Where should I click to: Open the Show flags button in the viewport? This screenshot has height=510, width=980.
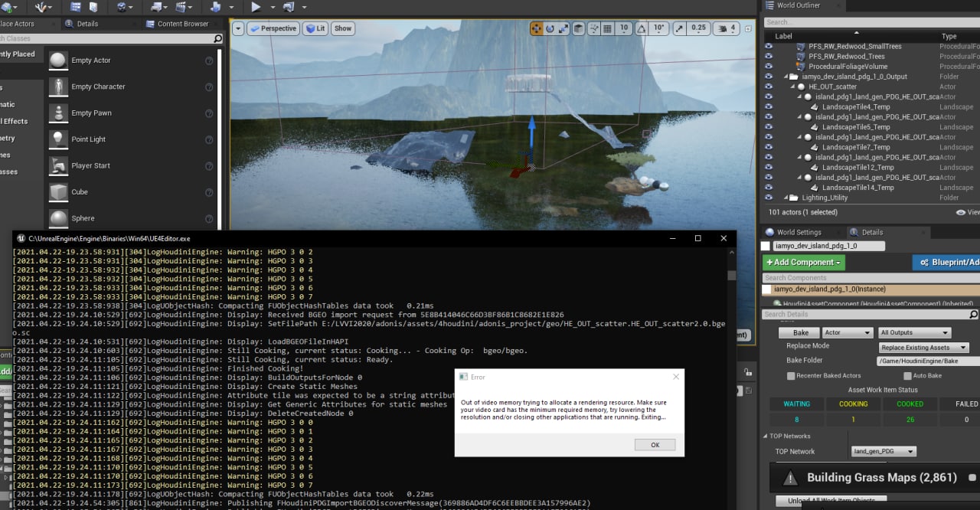[343, 28]
